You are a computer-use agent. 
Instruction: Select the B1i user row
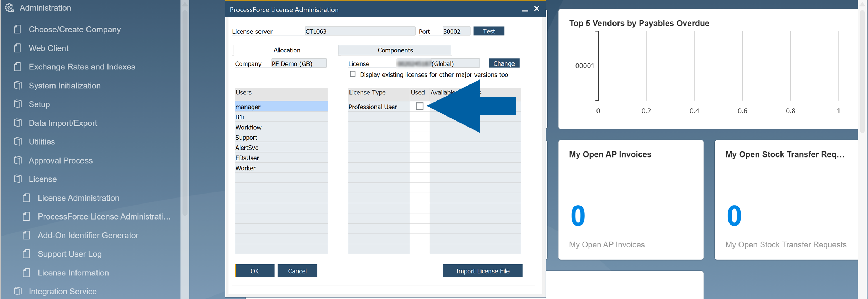pos(281,117)
